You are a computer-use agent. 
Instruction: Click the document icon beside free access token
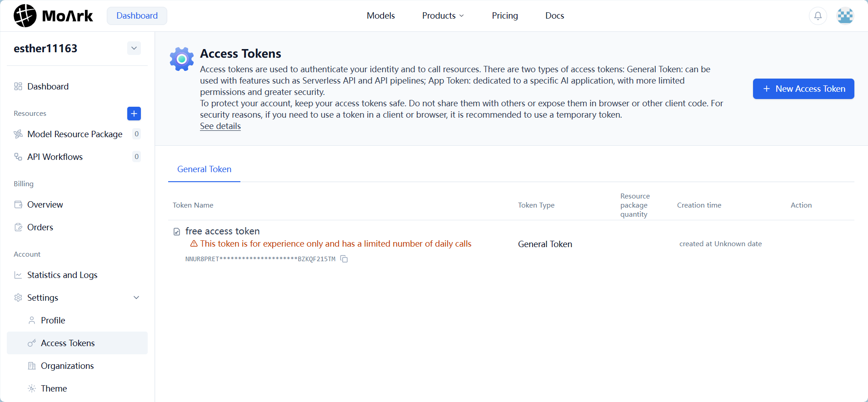pyautogui.click(x=177, y=232)
